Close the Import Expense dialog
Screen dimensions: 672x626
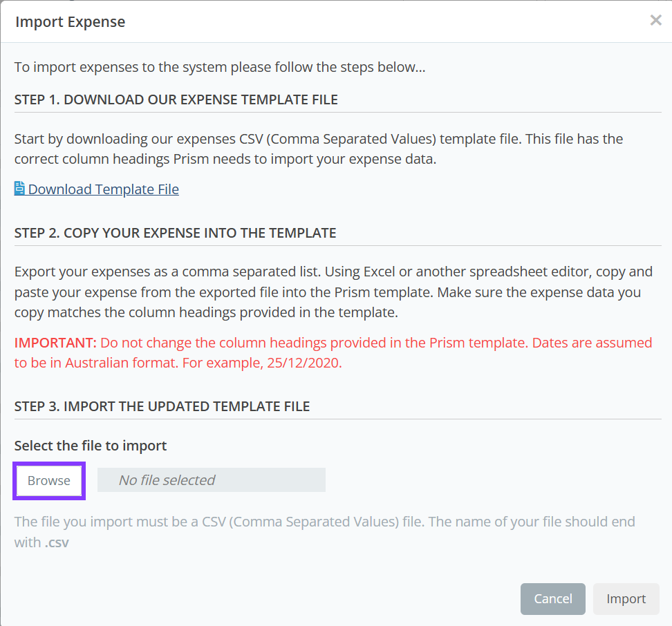point(655,21)
